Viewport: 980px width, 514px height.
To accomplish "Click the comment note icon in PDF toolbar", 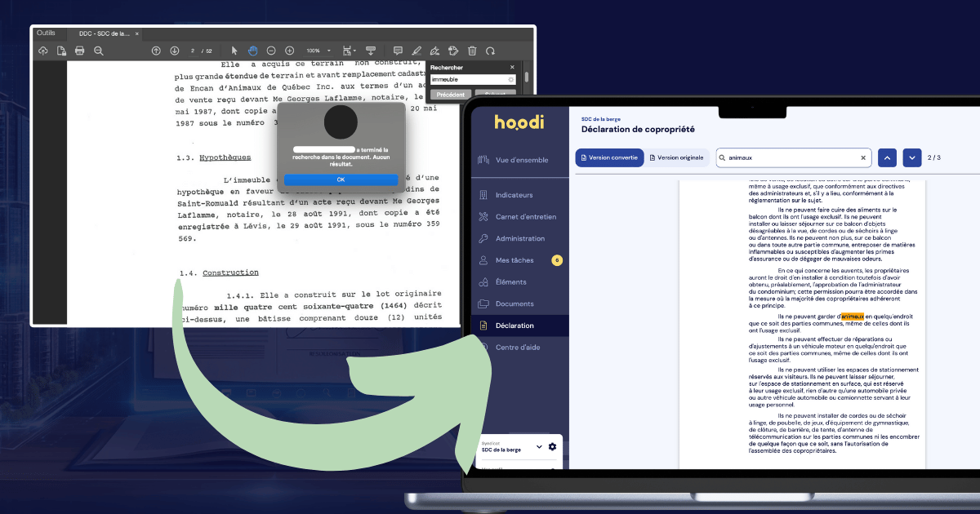I will click(399, 51).
